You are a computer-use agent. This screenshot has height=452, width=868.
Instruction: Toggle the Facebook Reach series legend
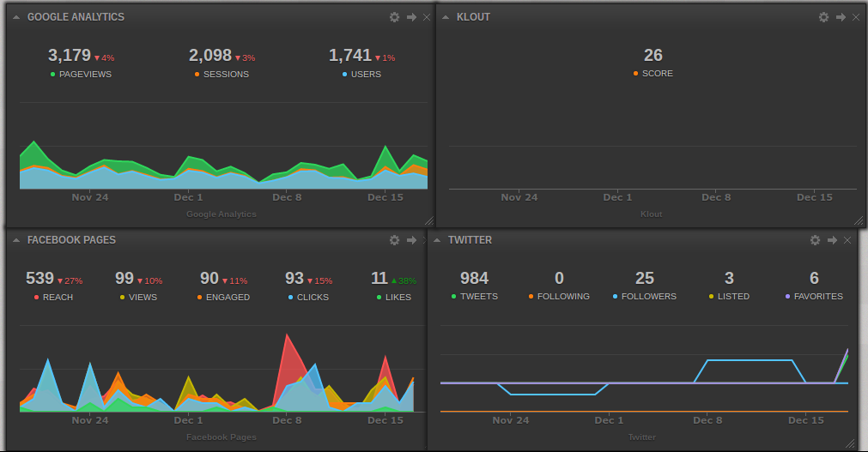click(x=53, y=297)
